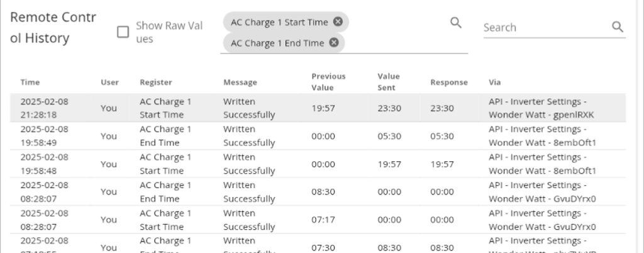The image size is (644, 253).
Task: Sort by the Response column header
Action: click(x=449, y=82)
